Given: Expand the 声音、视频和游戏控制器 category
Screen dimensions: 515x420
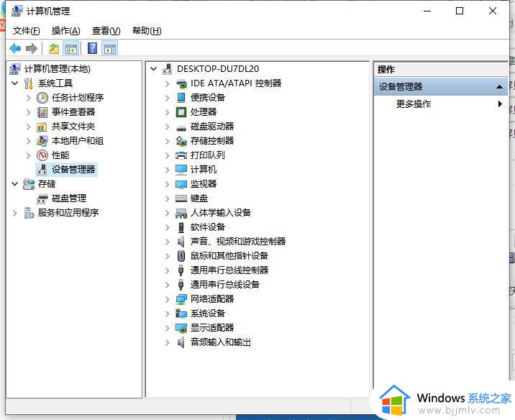Looking at the screenshot, I should pos(167,242).
